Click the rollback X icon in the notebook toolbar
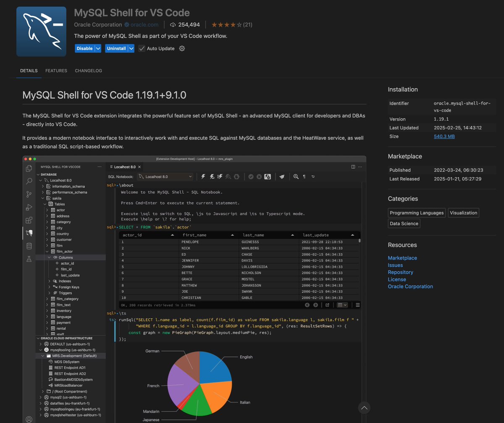This screenshot has width=504, height=423. pos(259,177)
